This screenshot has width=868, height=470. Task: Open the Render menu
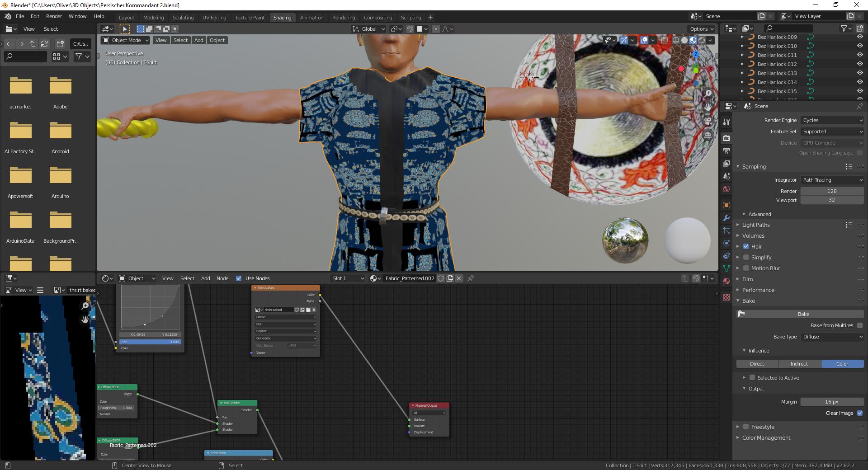[x=54, y=16]
